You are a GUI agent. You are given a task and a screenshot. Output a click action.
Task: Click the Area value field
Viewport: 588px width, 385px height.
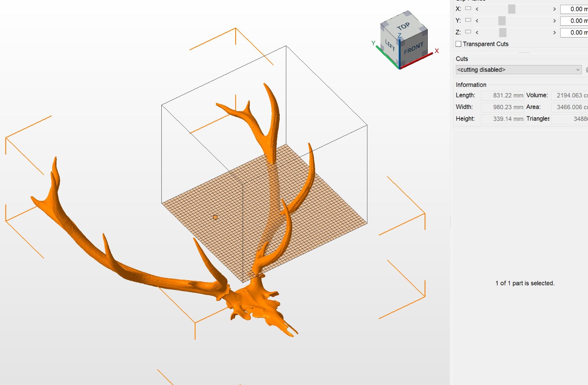[x=570, y=107]
